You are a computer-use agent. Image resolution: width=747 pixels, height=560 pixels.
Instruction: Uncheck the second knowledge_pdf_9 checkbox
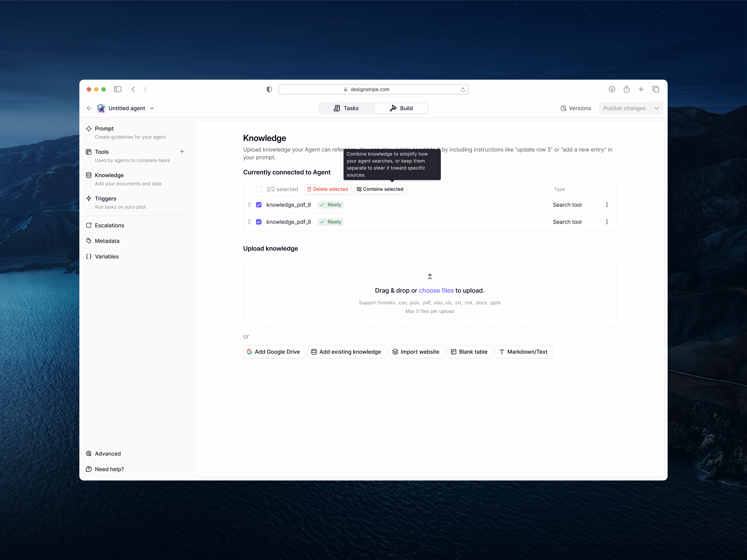coord(259,222)
